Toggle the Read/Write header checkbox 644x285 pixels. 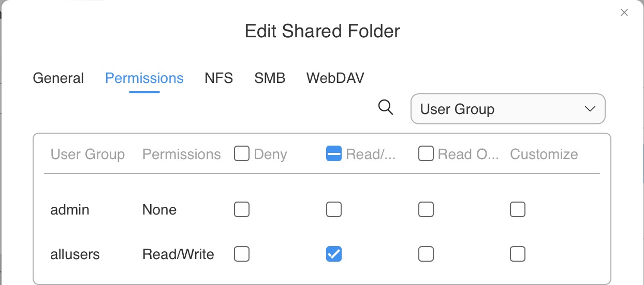coord(334,154)
